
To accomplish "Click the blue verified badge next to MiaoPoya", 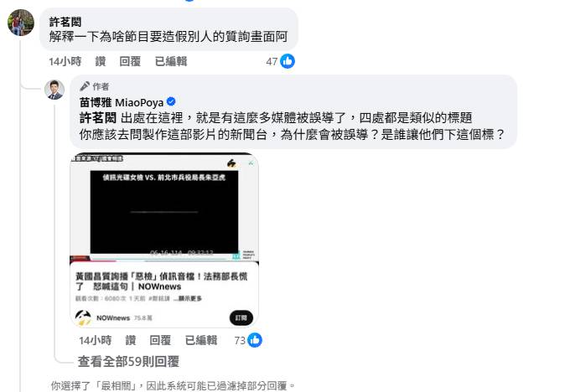I will [171, 101].
